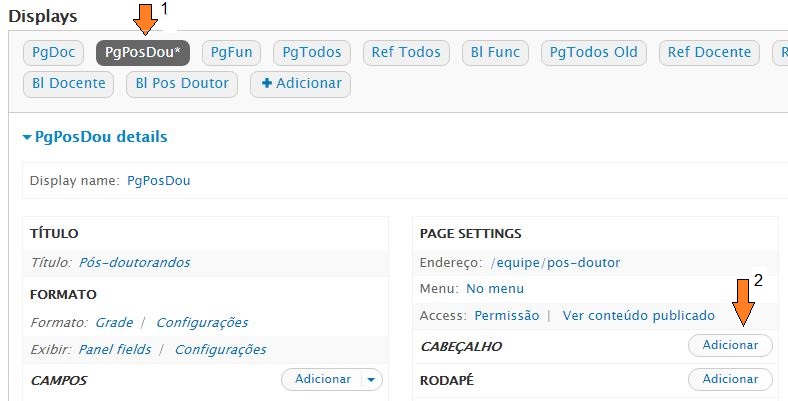The height and width of the screenshot is (401, 788).
Task: Select the PgPosDou display tab
Action: [x=143, y=53]
